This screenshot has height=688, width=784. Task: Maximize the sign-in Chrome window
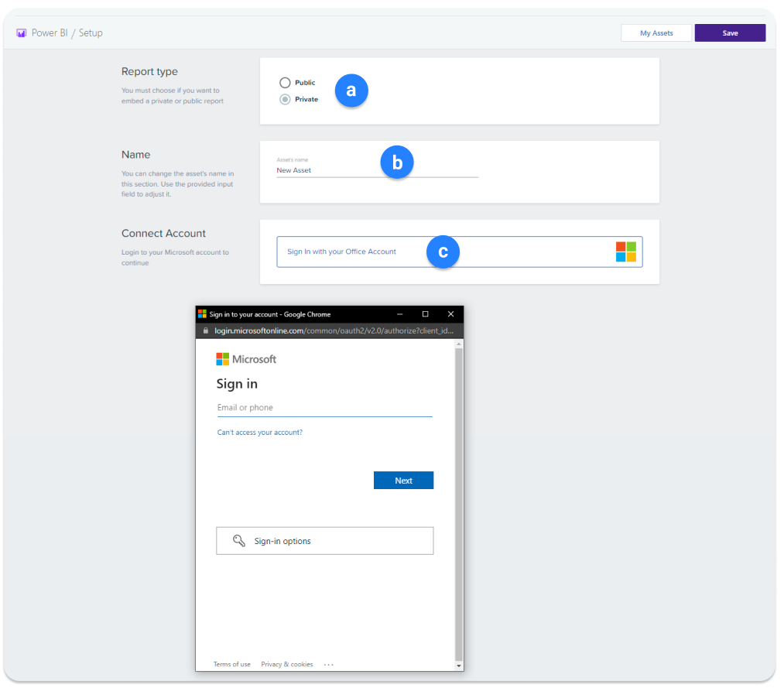coord(425,314)
